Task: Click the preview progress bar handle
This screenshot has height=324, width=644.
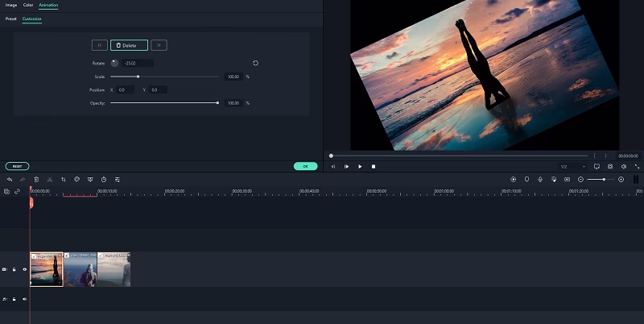Action: point(331,156)
